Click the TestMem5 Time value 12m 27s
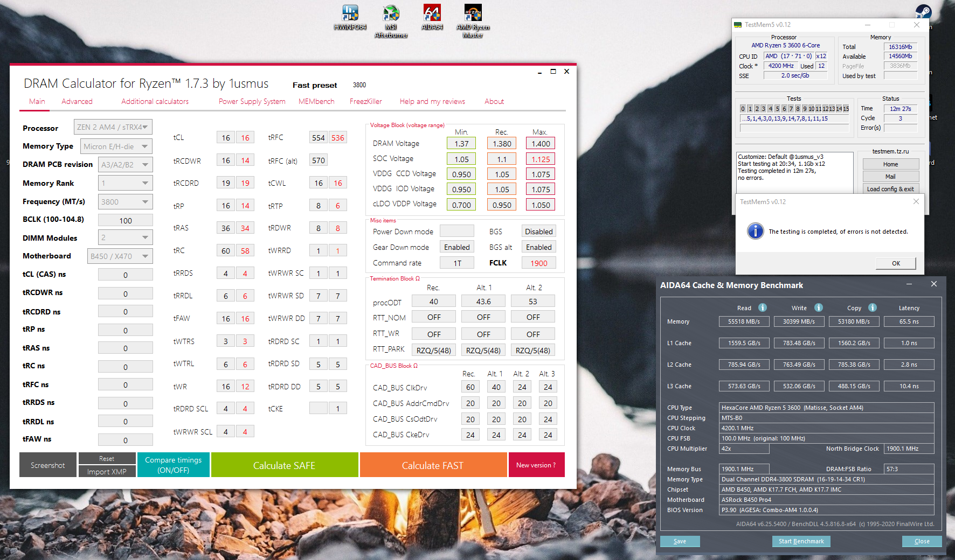 (901, 109)
